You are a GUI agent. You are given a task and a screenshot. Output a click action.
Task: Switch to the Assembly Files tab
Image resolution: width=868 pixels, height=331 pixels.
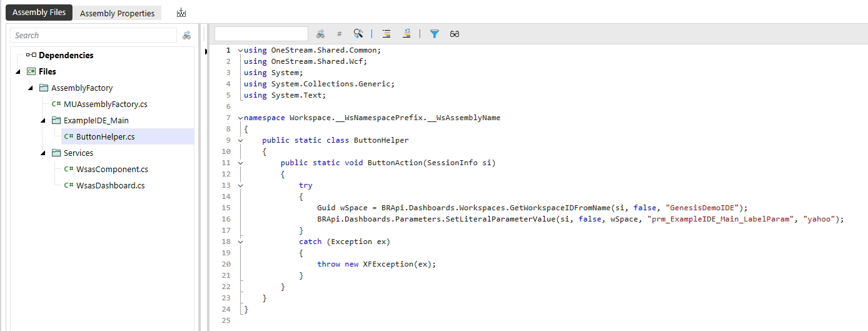coord(39,13)
